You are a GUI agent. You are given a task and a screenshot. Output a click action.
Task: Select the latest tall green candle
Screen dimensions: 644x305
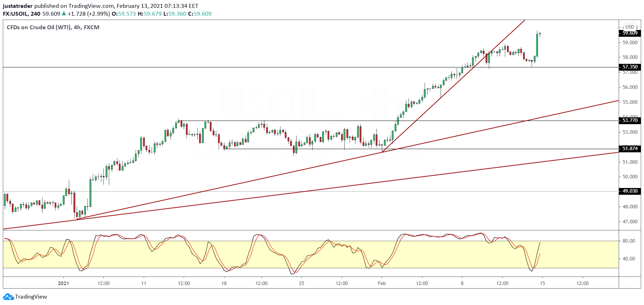coord(537,45)
